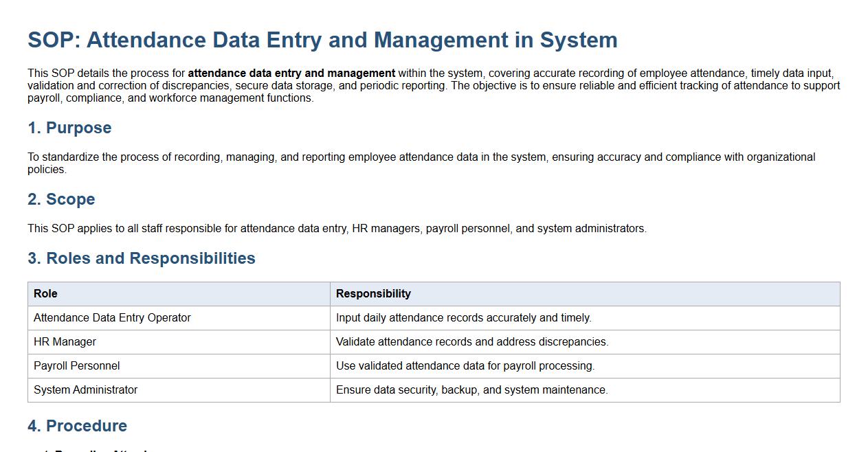The image size is (868, 452).
Task: Select the '3. Roles and Responsibilities' heading
Action: coord(142,258)
